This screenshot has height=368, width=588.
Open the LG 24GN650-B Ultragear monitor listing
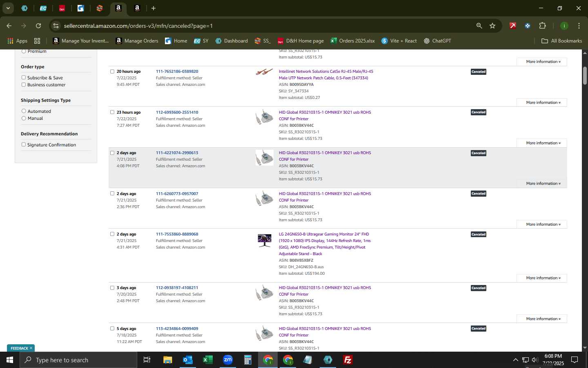[x=325, y=244]
